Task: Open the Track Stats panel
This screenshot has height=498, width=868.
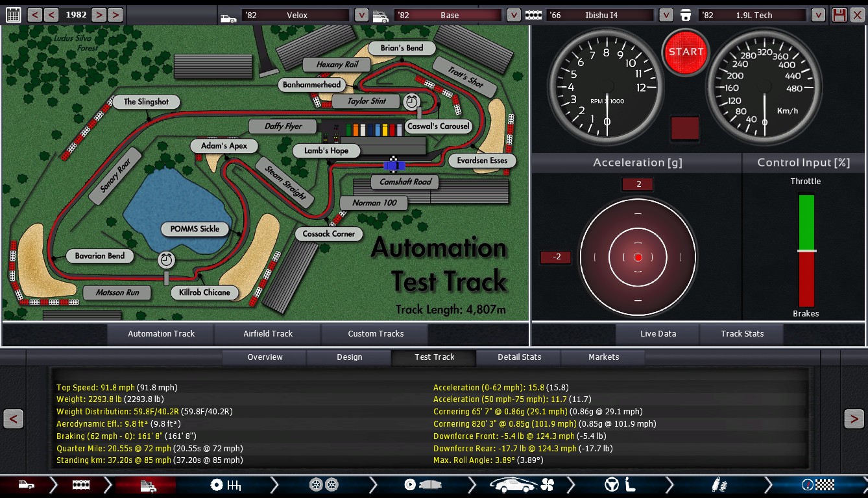Action: click(x=742, y=334)
